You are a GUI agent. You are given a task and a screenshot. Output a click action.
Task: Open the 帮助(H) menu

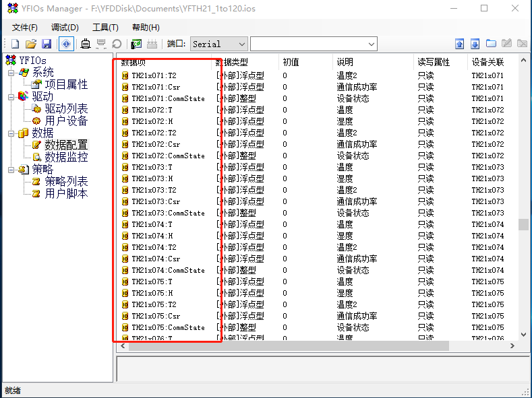[146, 28]
